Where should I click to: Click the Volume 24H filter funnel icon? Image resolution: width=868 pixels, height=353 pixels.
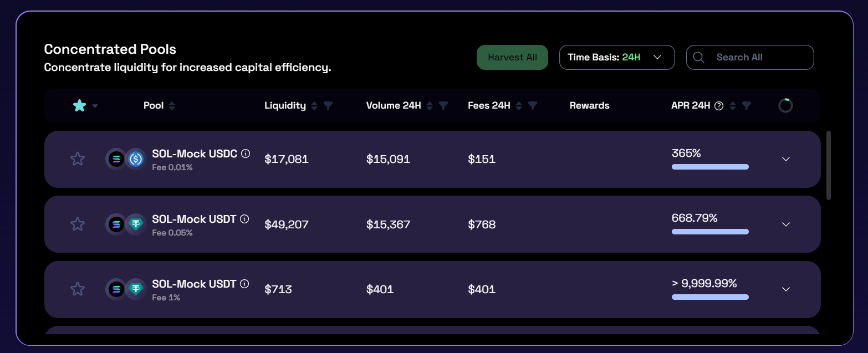[443, 106]
